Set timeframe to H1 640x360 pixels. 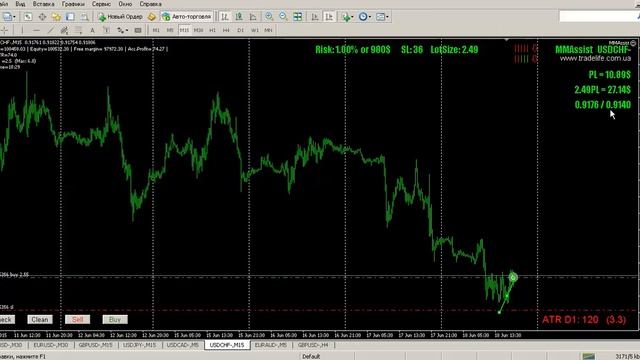(212, 30)
